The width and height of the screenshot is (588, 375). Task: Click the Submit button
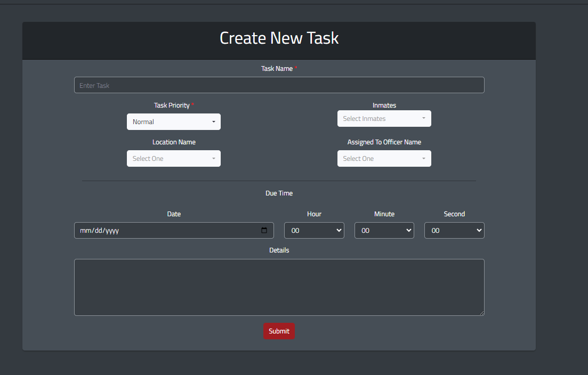coord(279,331)
